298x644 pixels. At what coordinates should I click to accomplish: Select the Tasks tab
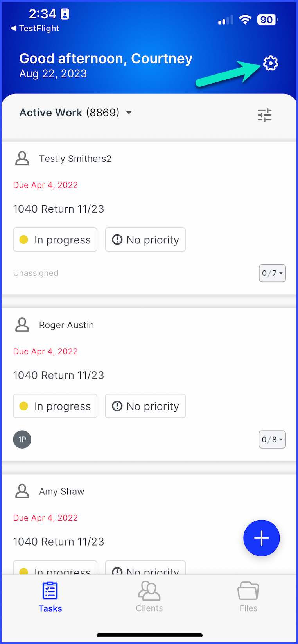click(50, 597)
